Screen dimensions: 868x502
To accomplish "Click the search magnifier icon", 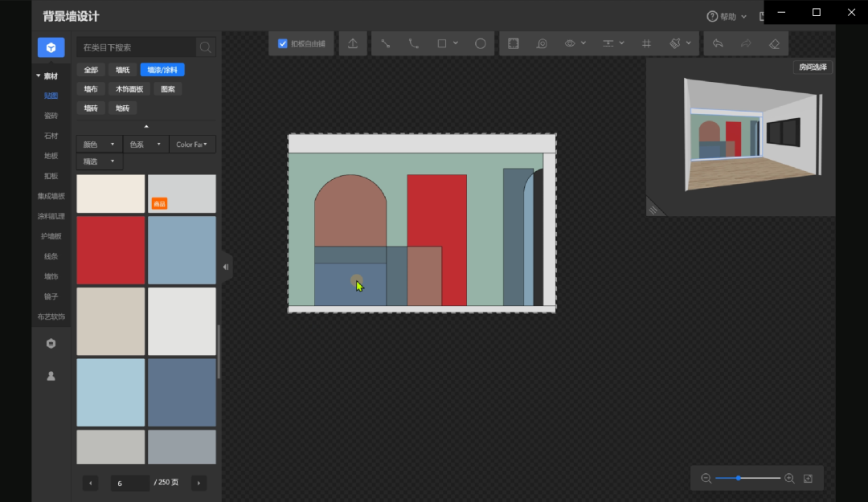I will point(206,47).
